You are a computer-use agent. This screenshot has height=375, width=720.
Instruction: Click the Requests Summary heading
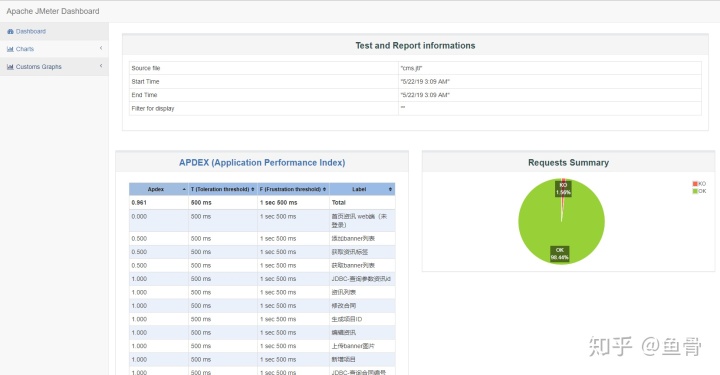(568, 162)
